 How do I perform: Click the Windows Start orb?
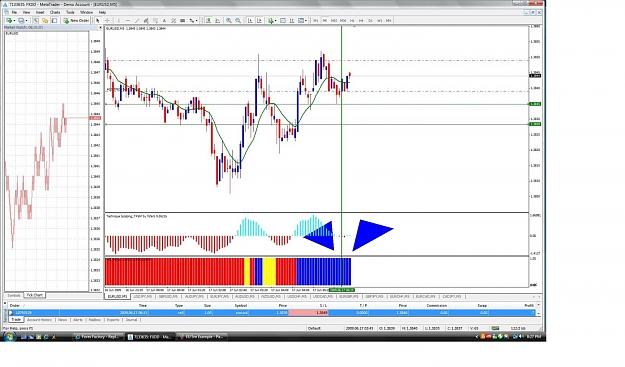(9, 337)
